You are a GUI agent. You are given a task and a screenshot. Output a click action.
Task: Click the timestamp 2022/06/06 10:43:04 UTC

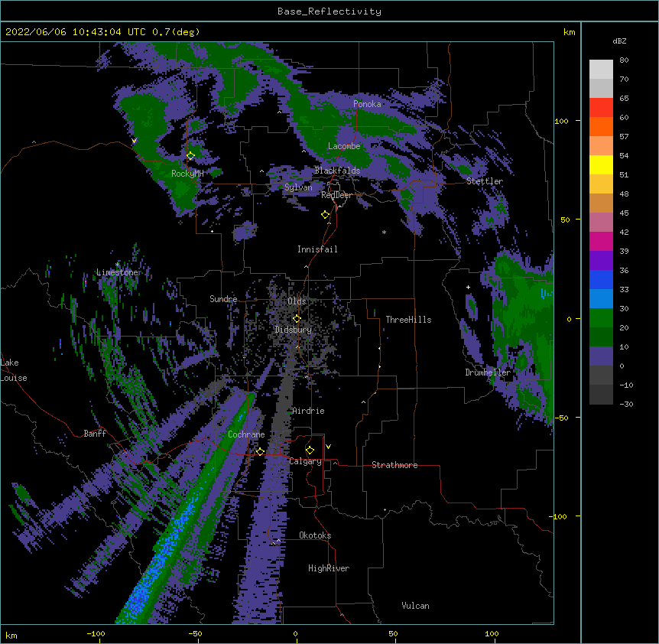click(x=76, y=32)
